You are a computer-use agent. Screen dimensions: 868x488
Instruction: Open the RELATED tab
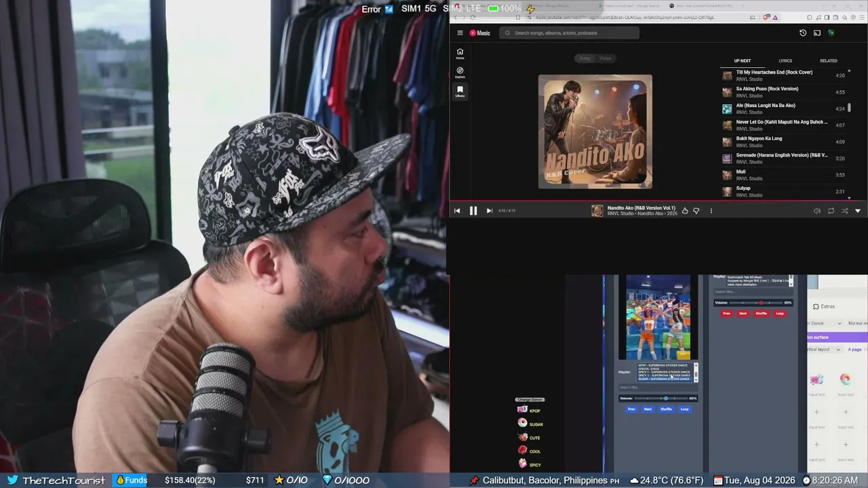(x=829, y=61)
